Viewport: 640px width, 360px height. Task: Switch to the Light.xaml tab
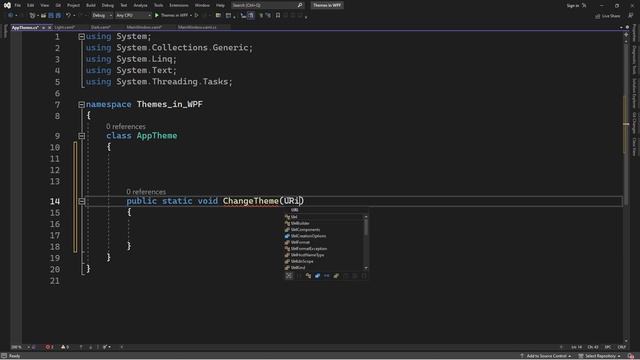coord(65,27)
